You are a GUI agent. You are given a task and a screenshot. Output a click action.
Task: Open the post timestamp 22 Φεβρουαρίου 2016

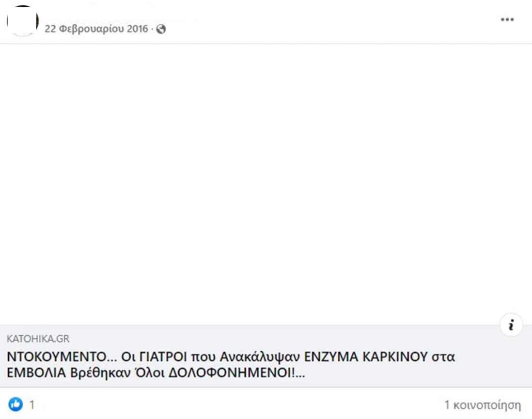96,29
